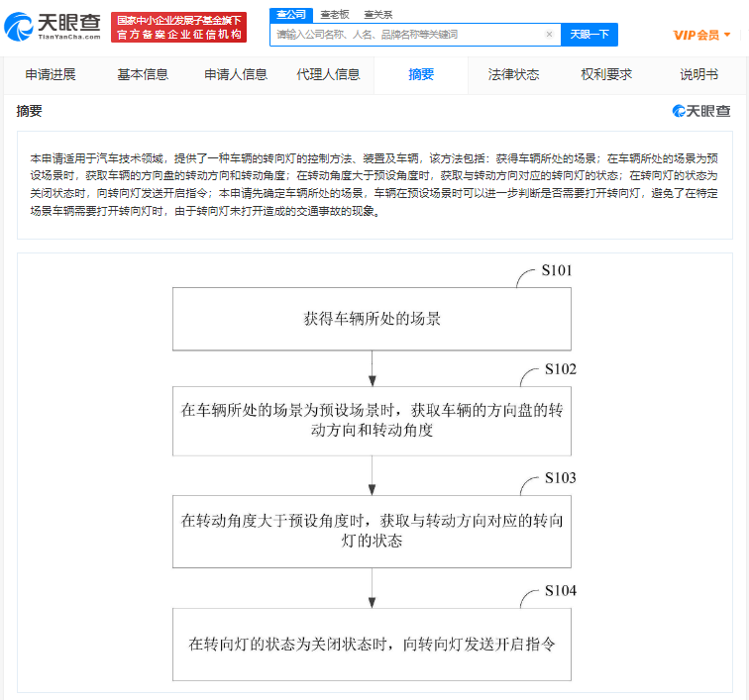The image size is (749, 700).
Task: Open the 权利要求 tab
Action: click(x=606, y=74)
